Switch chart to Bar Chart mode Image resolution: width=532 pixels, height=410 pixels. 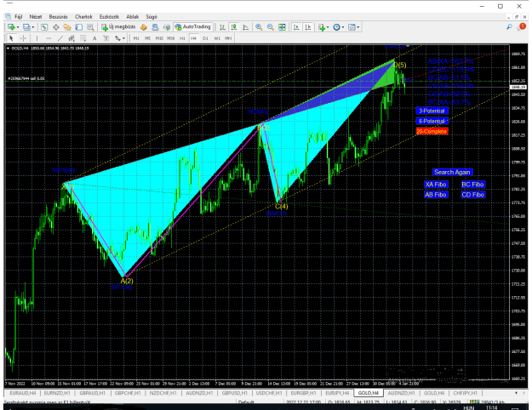pos(222,27)
